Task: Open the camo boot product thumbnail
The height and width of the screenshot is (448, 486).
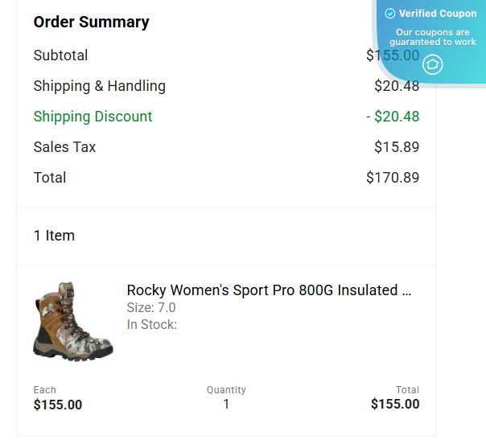Action: click(73, 322)
